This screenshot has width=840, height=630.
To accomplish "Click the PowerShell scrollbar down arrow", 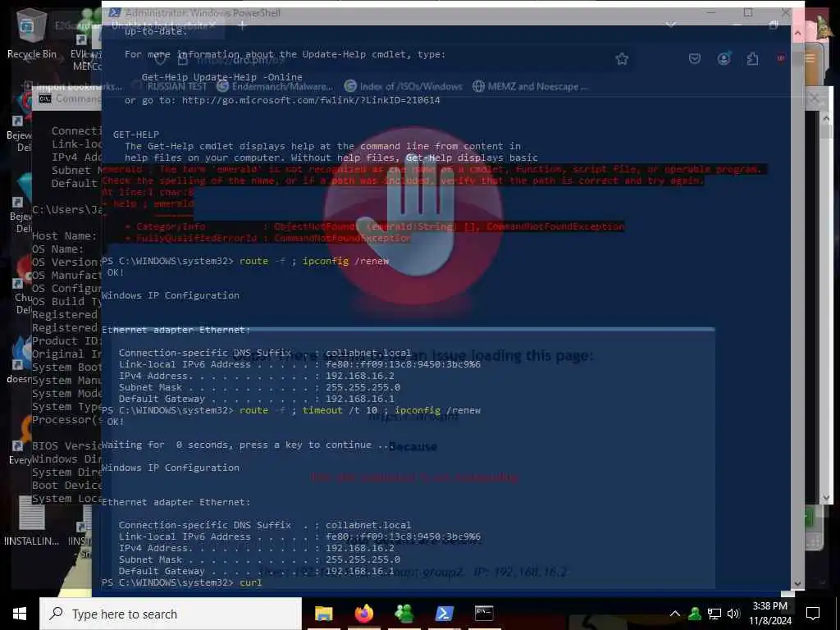I will (797, 583).
